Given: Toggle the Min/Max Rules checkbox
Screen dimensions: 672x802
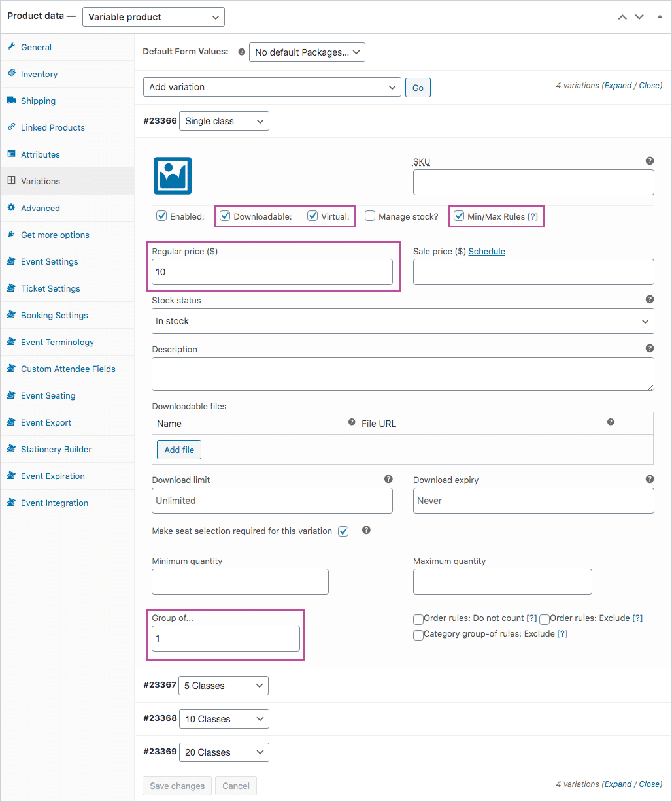Looking at the screenshot, I should [459, 216].
